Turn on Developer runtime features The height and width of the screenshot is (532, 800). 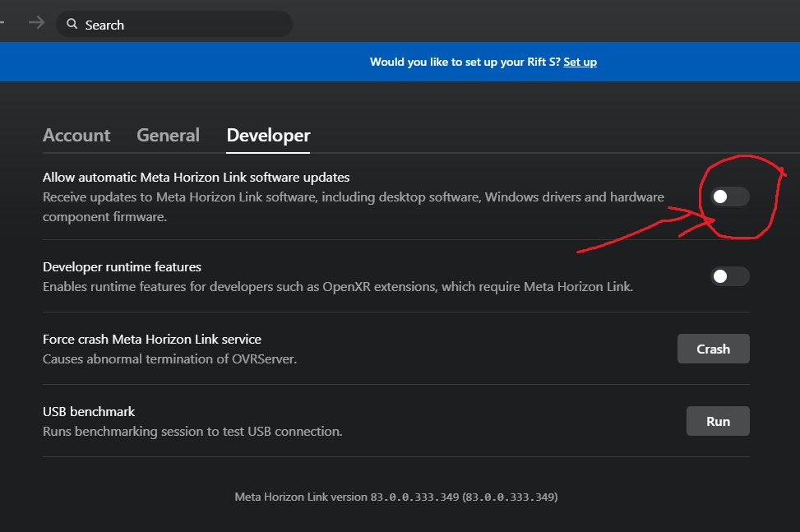point(728,276)
